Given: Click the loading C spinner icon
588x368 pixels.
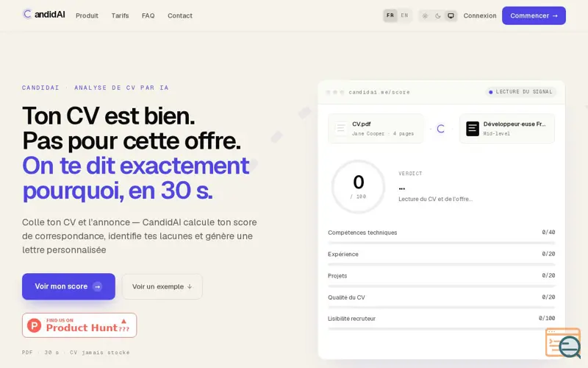Looking at the screenshot, I should pos(440,129).
